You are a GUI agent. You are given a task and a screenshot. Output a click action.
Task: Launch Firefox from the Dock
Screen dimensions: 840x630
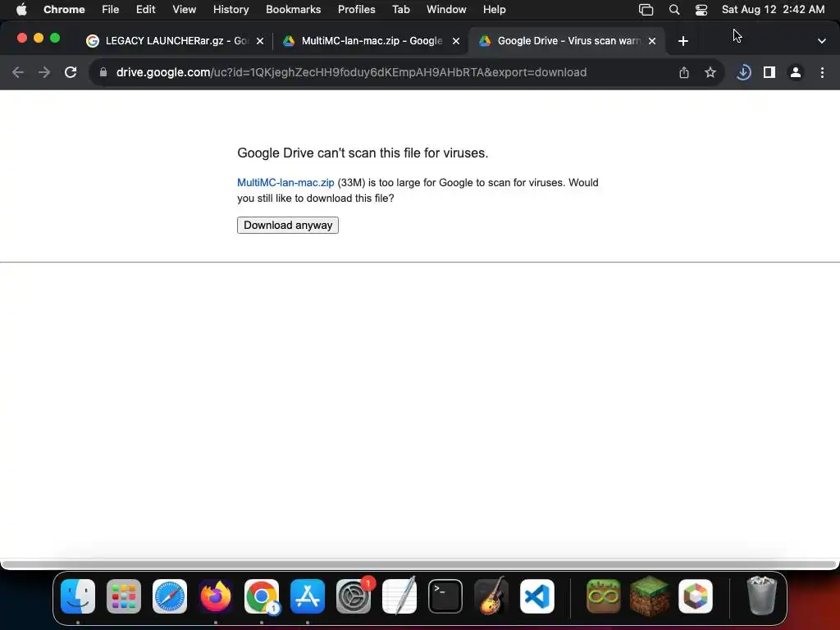[x=216, y=596]
